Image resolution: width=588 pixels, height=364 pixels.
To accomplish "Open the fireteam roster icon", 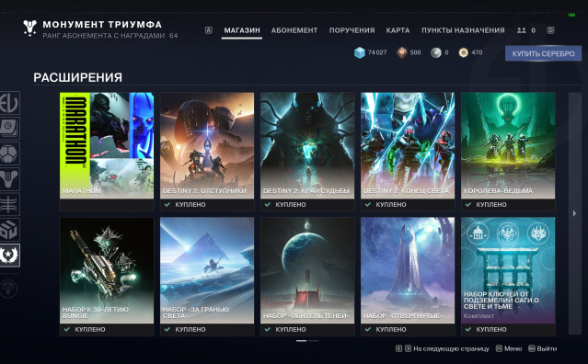I will [x=521, y=30].
